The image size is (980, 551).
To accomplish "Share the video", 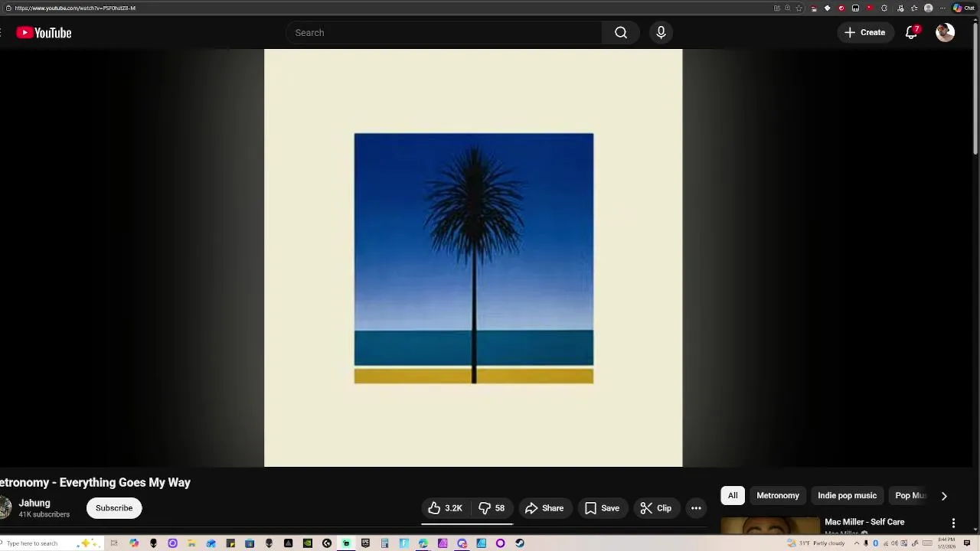I will [544, 508].
